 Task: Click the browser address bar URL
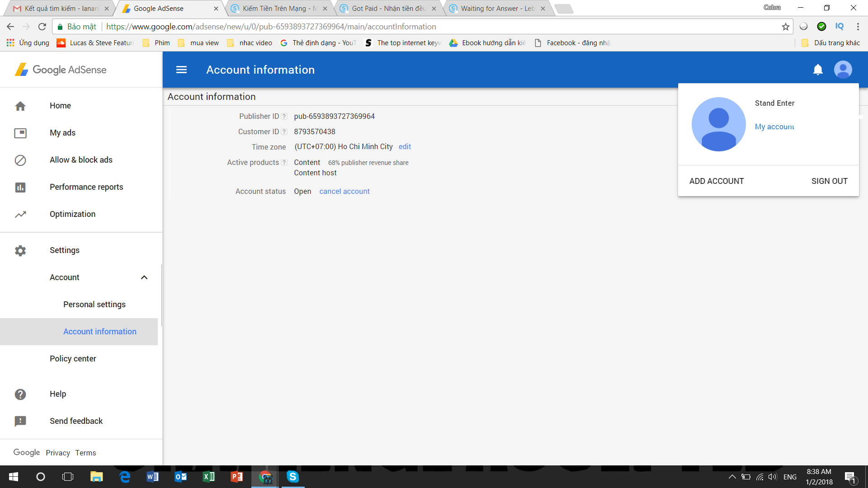271,27
